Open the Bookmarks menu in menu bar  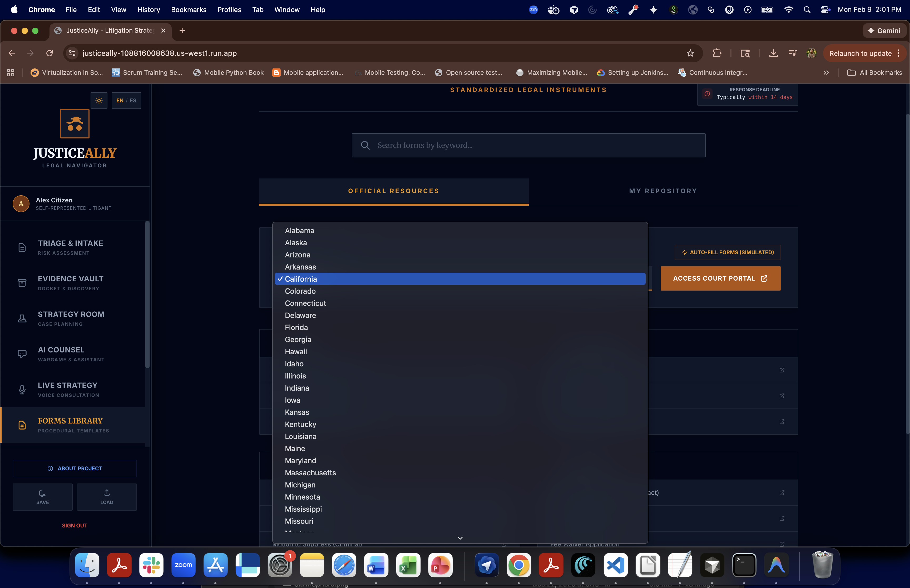click(188, 9)
